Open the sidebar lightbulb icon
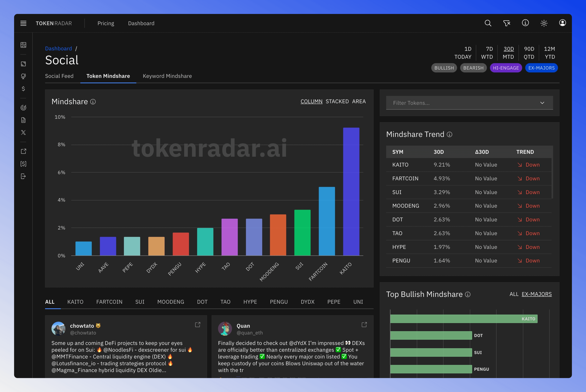 tap(23, 76)
